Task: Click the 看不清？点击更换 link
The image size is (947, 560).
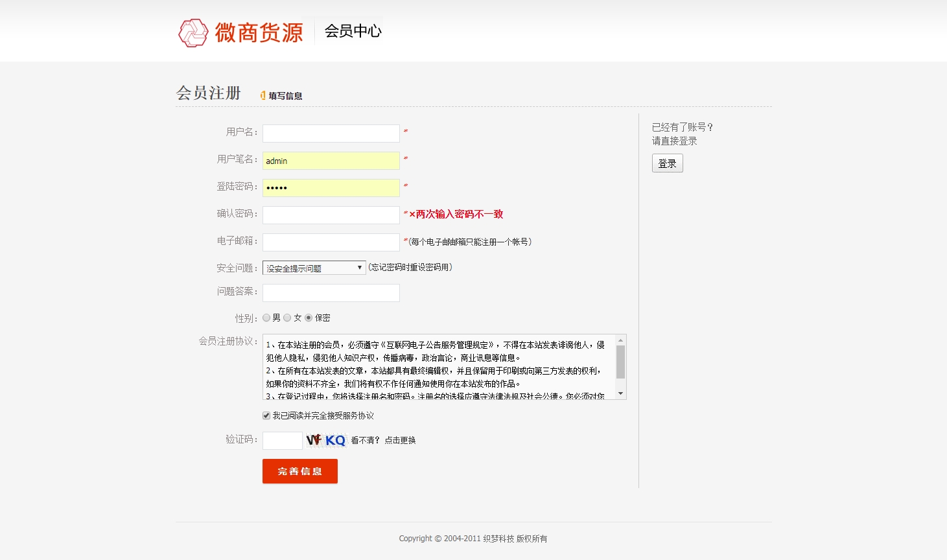Action: coord(383,440)
